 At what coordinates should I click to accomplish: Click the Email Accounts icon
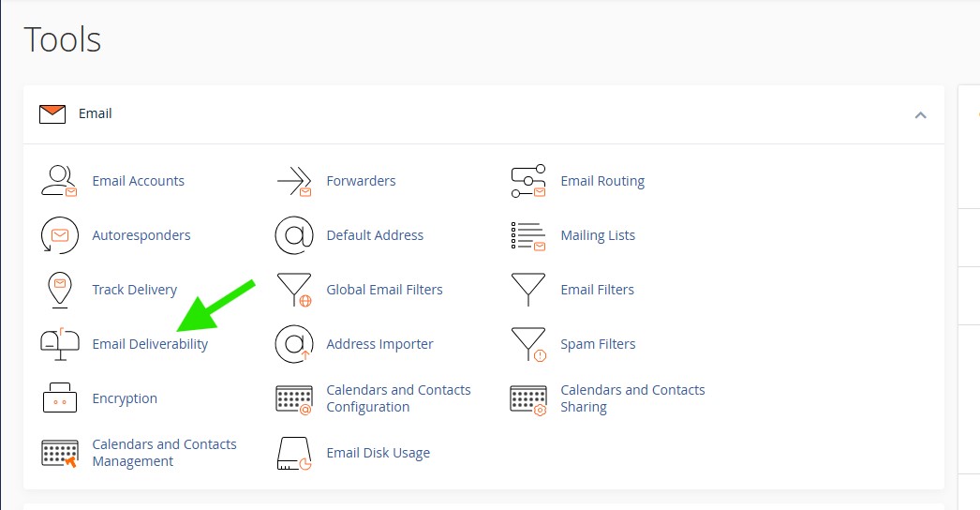click(x=59, y=181)
